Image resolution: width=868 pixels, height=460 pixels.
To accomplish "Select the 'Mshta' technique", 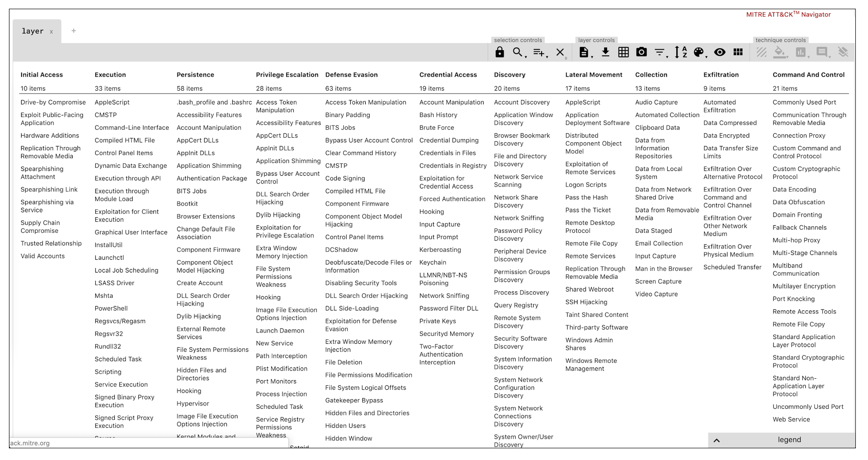I will 104,295.
